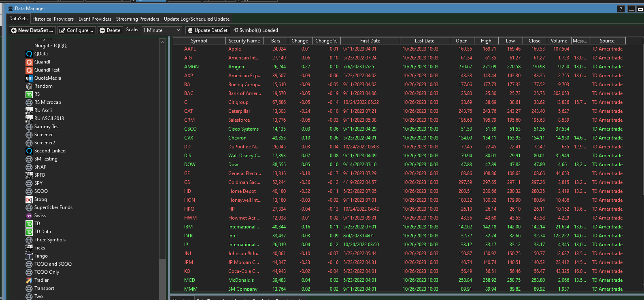Image resolution: width=644 pixels, height=300 pixels.
Task: Sort by the Last Date column header
Action: coord(425,41)
